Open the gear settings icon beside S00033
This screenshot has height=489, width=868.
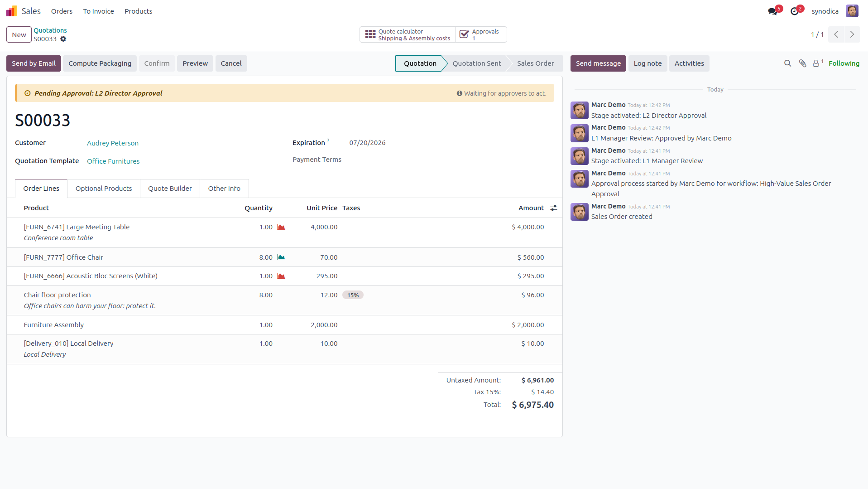click(63, 39)
